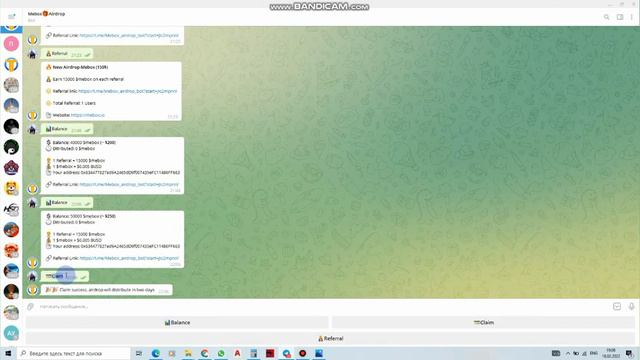The image size is (640, 360).
Task: Open the chat with the pink letter avatar
Action: (11, 43)
